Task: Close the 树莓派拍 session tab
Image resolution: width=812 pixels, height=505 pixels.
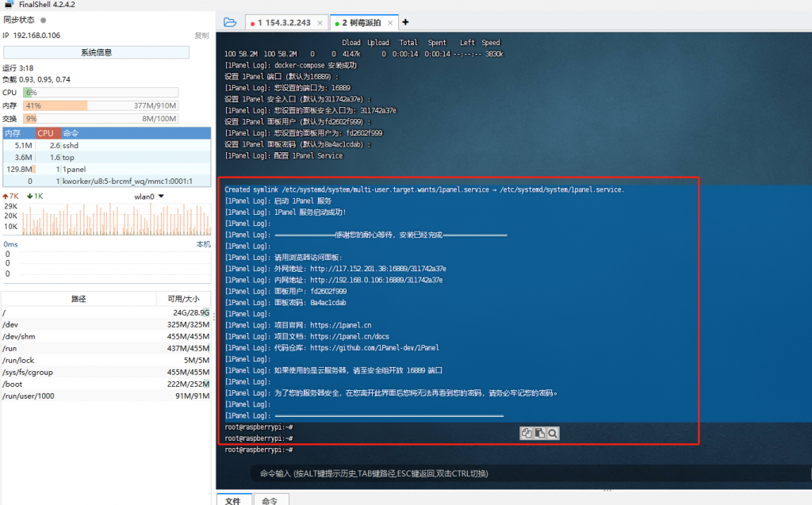Action: click(390, 23)
